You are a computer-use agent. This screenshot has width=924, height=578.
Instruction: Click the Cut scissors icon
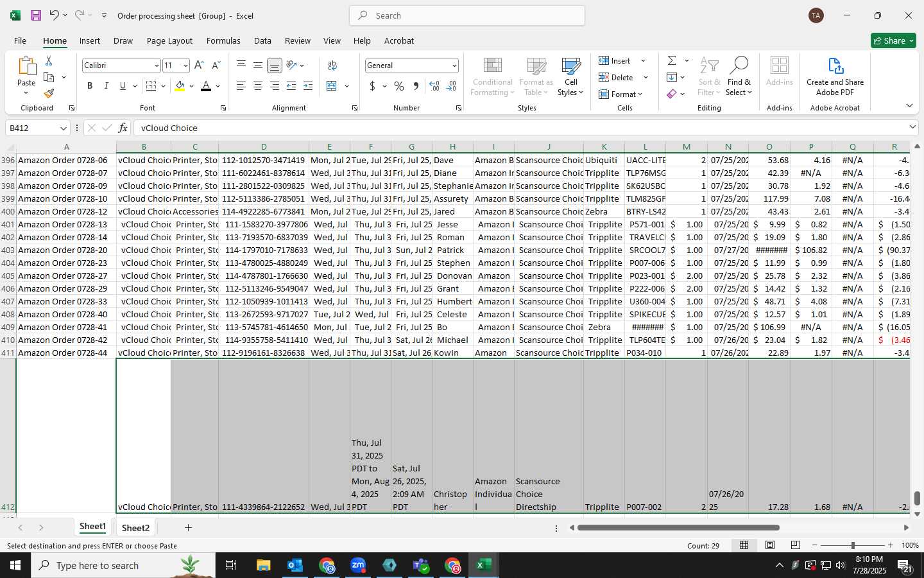49,60
